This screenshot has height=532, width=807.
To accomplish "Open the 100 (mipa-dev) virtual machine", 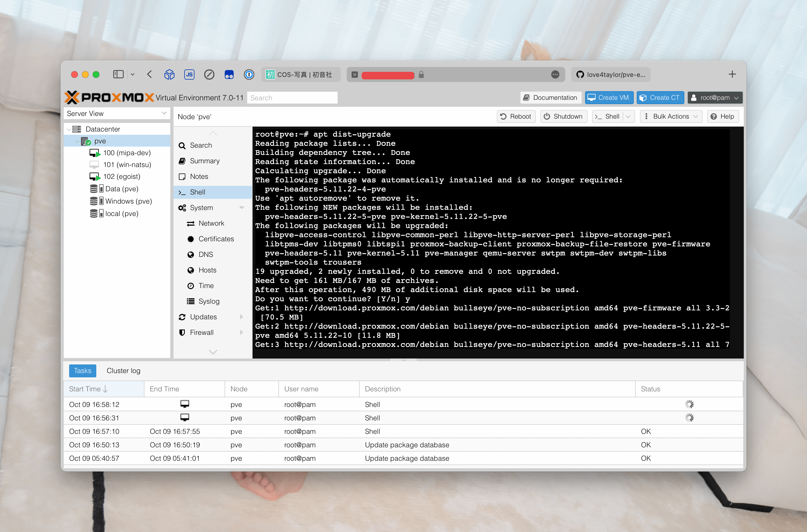I will (127, 153).
